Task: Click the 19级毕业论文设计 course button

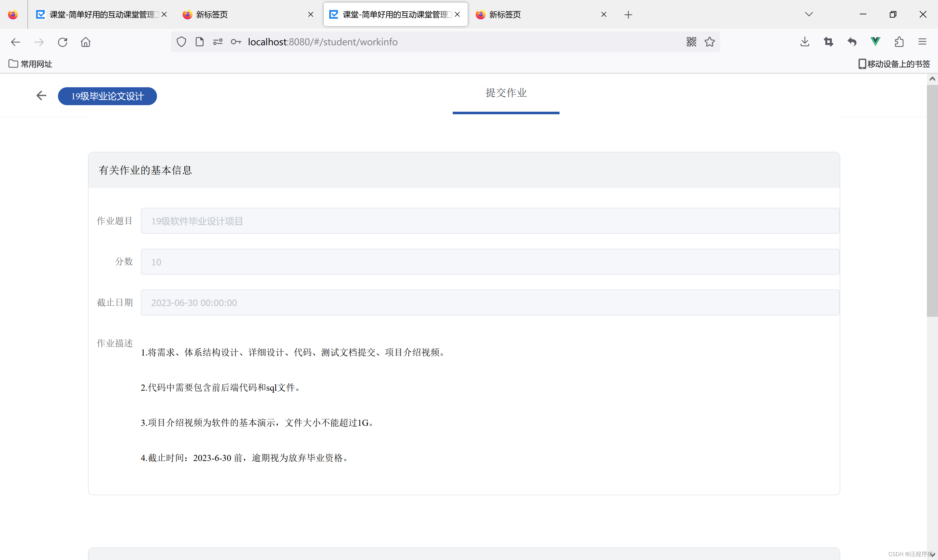Action: (x=107, y=96)
